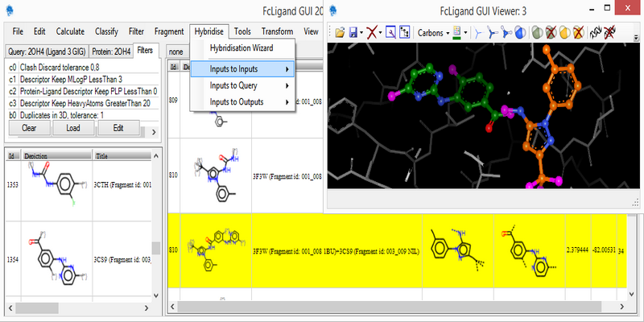Viewport: 644px width, 322px height.
Task: Open the atom colour swatch picker
Action: pyautogui.click(x=456, y=33)
